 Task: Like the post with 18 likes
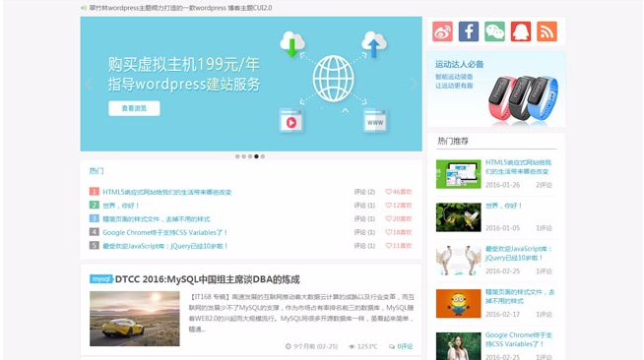pos(399,232)
